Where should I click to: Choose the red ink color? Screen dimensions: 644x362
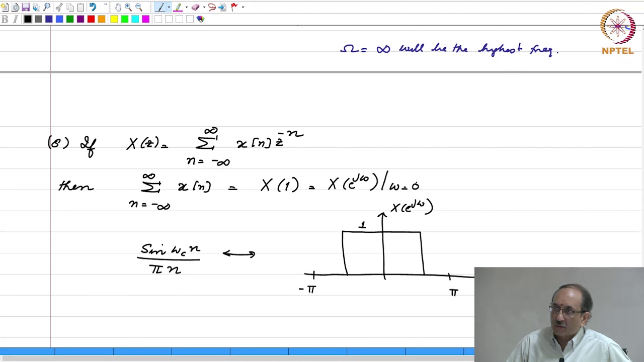coord(91,19)
